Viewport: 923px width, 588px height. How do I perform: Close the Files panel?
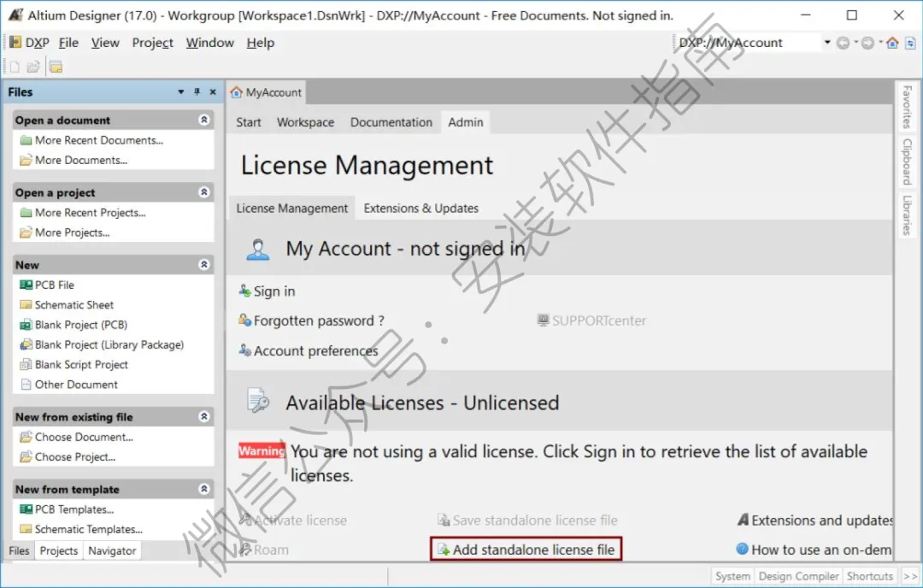click(x=213, y=91)
